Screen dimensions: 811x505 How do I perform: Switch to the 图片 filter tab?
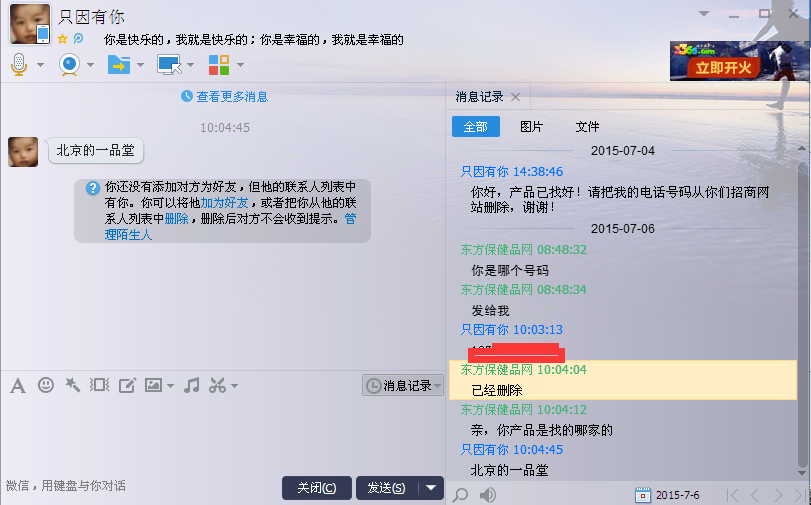[531, 127]
